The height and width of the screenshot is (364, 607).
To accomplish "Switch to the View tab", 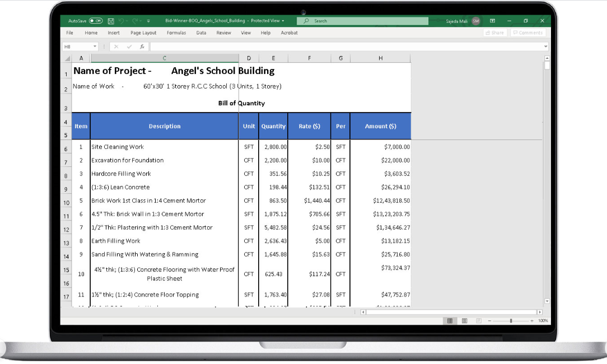I will (x=246, y=33).
